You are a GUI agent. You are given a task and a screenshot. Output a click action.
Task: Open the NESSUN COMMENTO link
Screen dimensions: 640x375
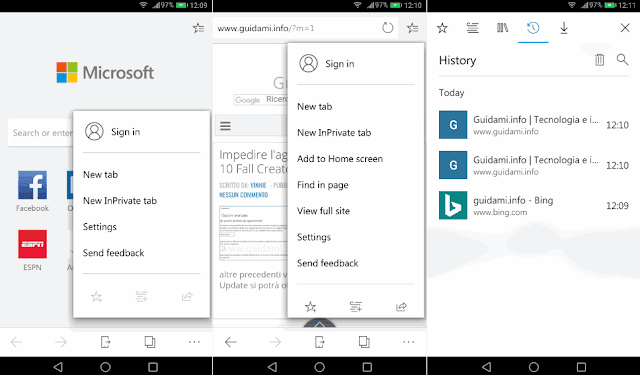pos(244,195)
